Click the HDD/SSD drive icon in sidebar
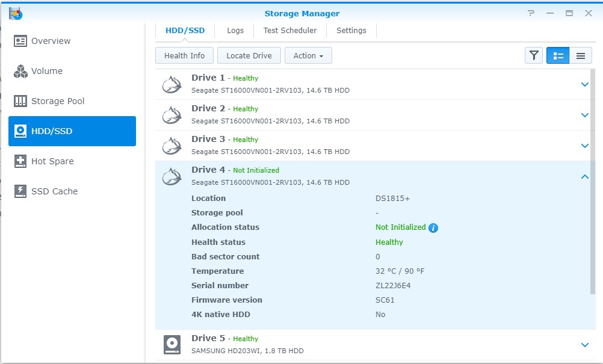 point(20,131)
